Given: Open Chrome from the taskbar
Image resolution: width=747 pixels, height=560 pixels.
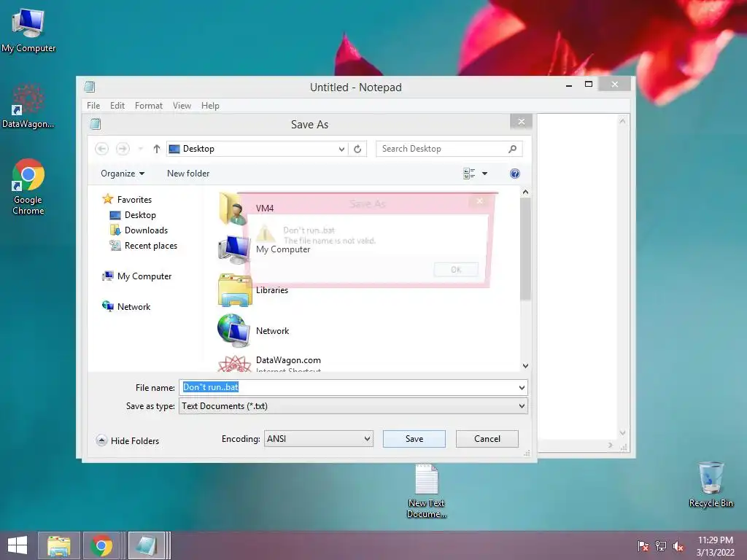Looking at the screenshot, I should pos(101,545).
